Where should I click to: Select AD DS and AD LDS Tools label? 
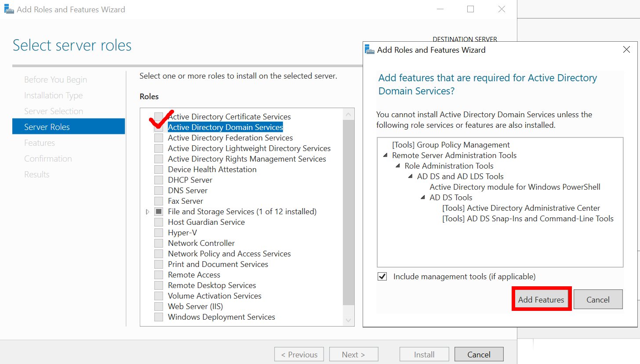460,177
